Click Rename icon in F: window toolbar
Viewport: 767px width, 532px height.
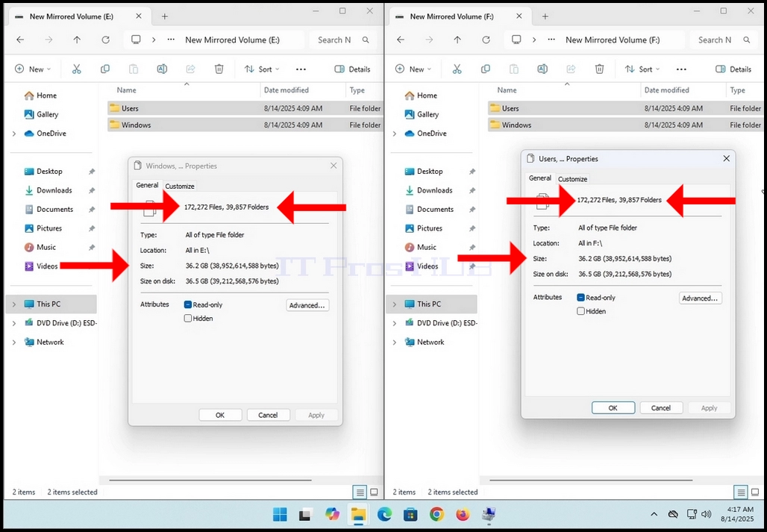coord(542,69)
